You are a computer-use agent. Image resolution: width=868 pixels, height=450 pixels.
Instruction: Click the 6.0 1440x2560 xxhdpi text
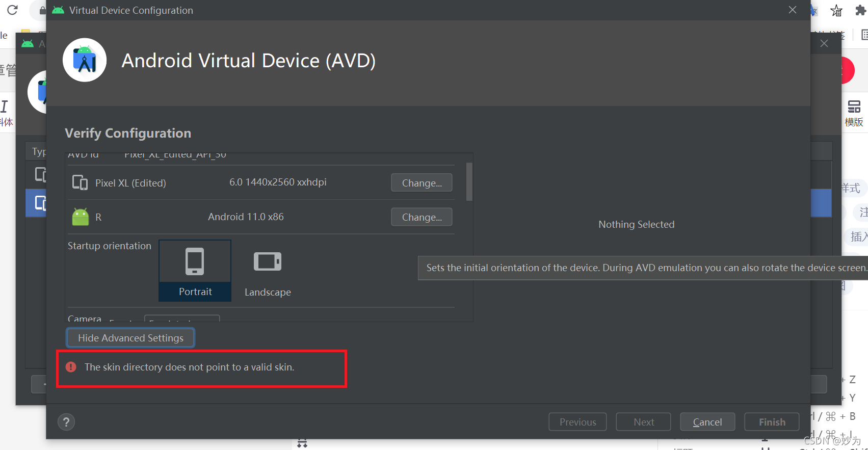(278, 182)
